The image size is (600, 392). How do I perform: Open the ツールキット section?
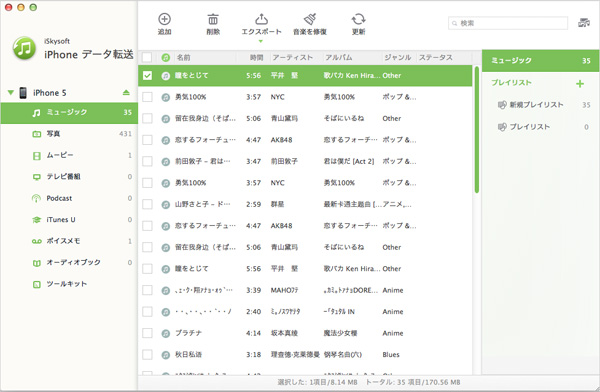point(69,284)
